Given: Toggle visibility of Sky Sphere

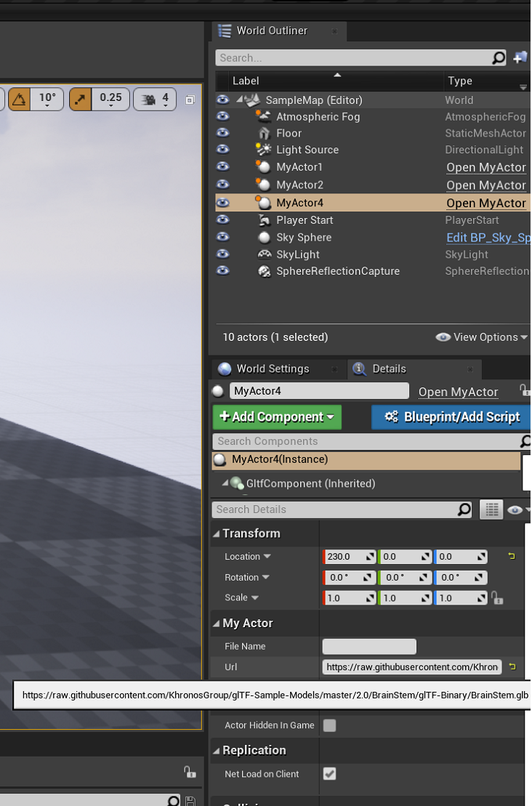Looking at the screenshot, I should (222, 237).
